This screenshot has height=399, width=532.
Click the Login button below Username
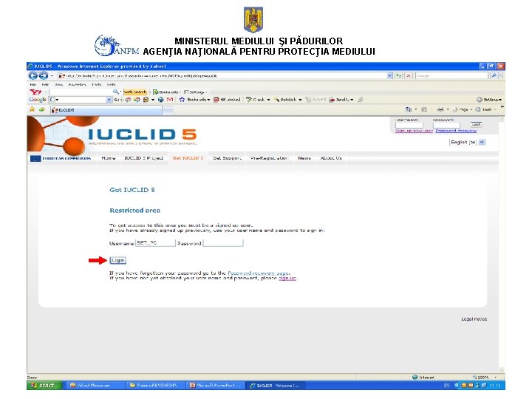tap(117, 260)
